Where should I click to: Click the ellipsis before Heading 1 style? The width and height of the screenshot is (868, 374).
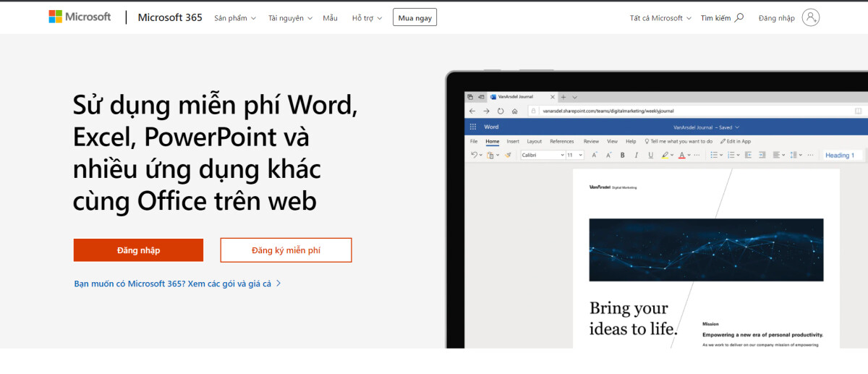click(811, 155)
